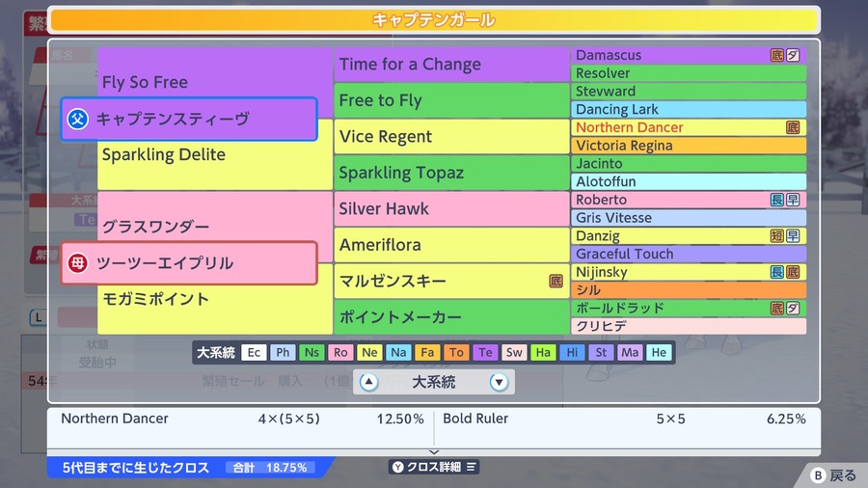
Task: Open the 大系統 view selector
Action: pyautogui.click(x=434, y=382)
